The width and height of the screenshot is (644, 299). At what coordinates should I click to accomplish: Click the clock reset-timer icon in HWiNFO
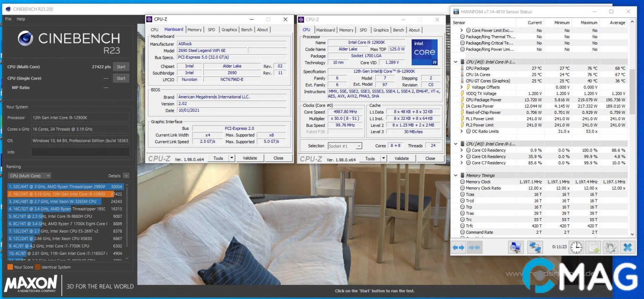[576, 247]
